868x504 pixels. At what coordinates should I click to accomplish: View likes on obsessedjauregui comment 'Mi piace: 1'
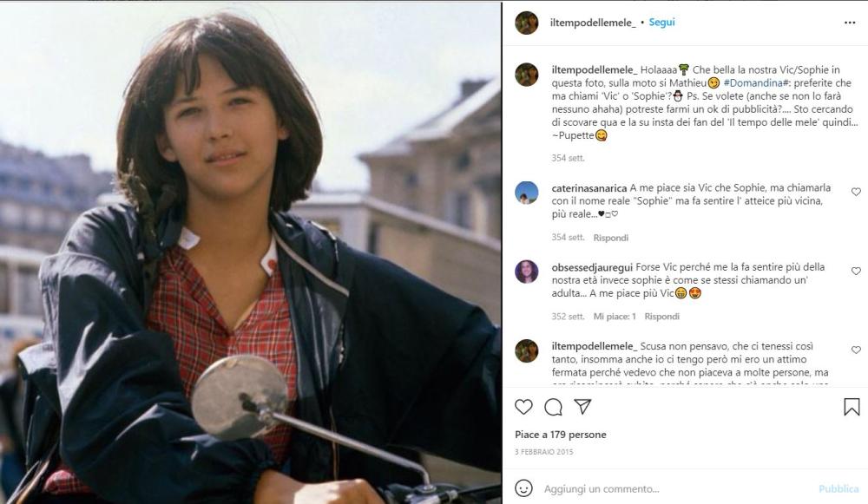[615, 317]
